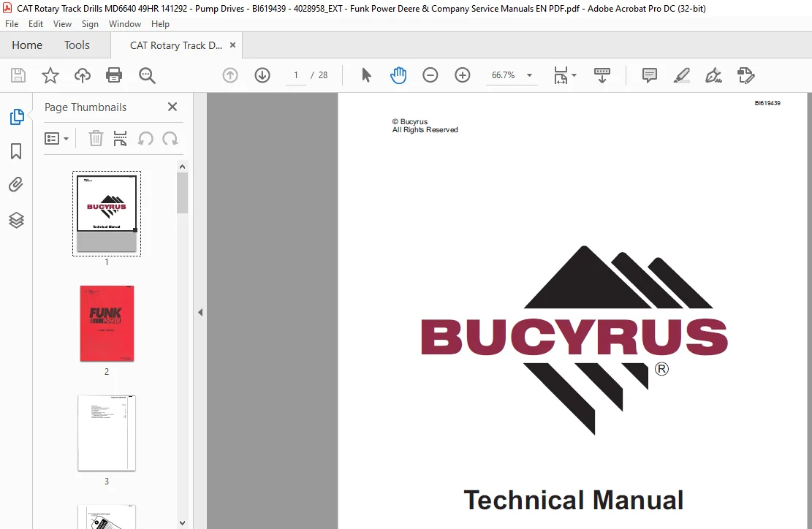Click the thumbnail panel scrollbar thumb

[x=182, y=193]
